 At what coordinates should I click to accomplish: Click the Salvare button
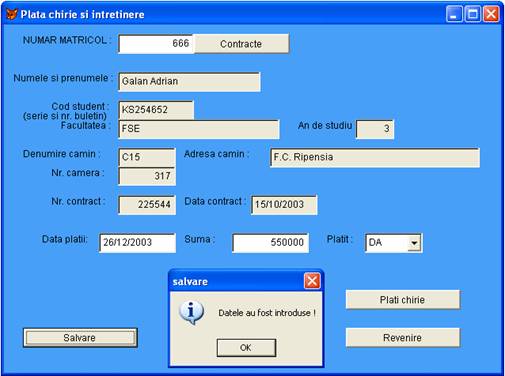click(80, 338)
